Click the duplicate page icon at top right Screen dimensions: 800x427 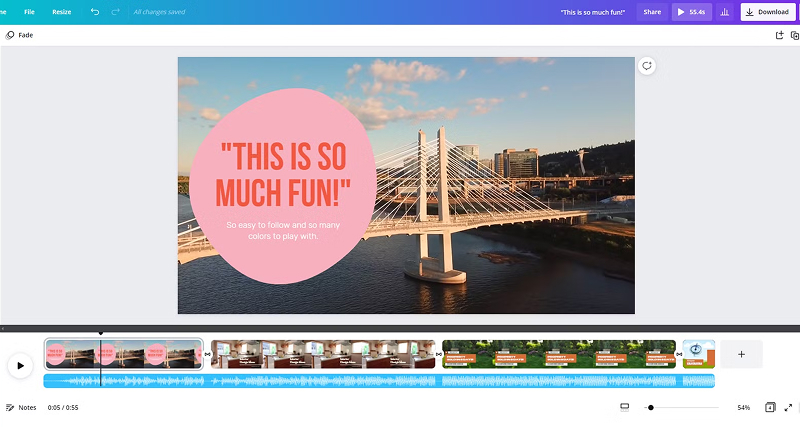click(794, 35)
